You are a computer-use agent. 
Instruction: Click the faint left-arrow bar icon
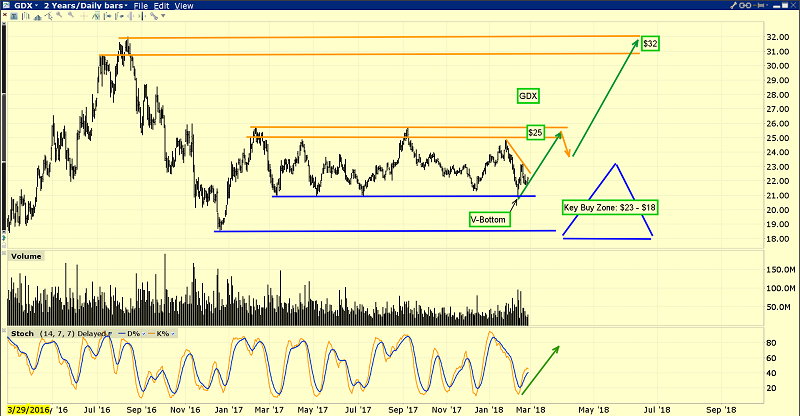131,16
